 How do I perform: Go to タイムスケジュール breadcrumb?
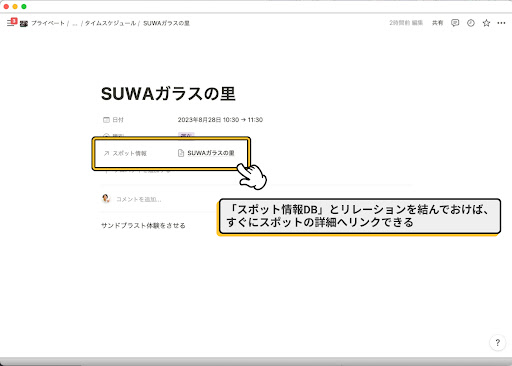[110, 23]
